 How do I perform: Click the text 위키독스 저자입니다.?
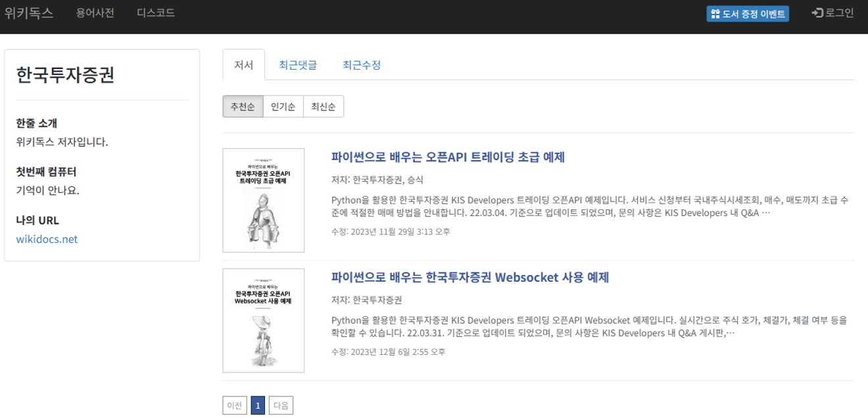click(62, 142)
